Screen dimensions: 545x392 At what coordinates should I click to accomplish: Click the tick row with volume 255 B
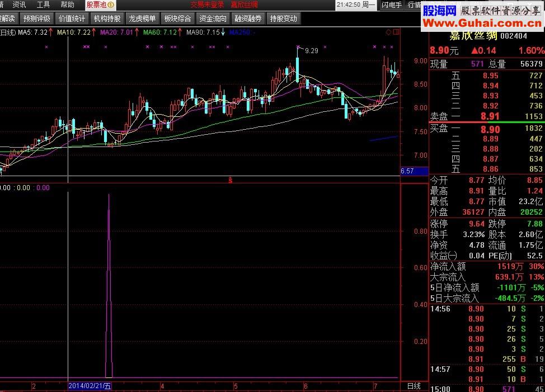[487, 359]
